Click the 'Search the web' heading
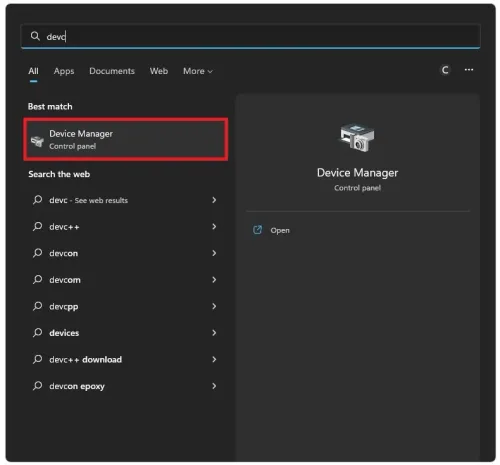 click(x=59, y=174)
